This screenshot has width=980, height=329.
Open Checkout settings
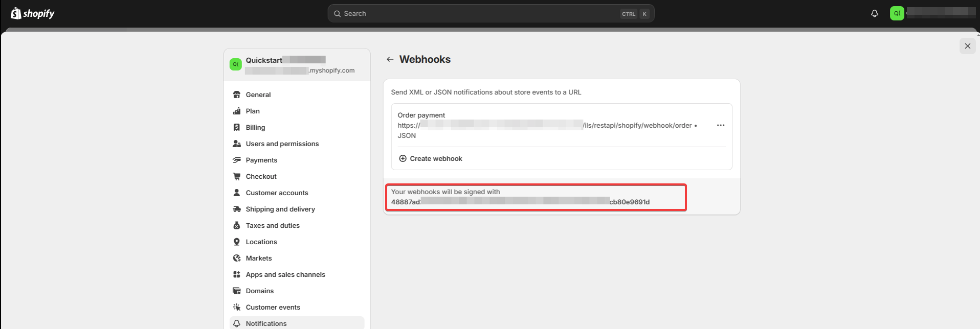(x=261, y=176)
